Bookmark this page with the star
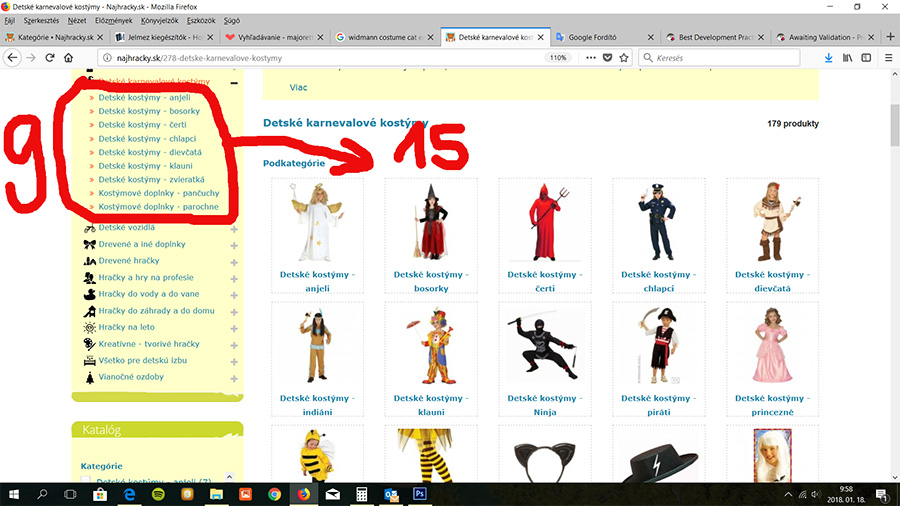 [x=624, y=58]
